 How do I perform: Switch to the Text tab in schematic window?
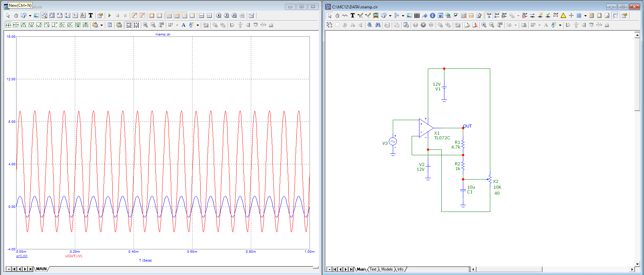point(373,269)
